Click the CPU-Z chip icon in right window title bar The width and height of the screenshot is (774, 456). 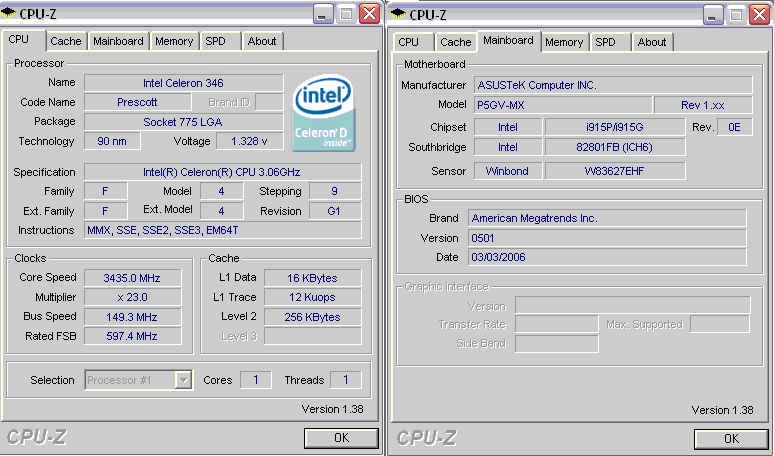pos(398,14)
